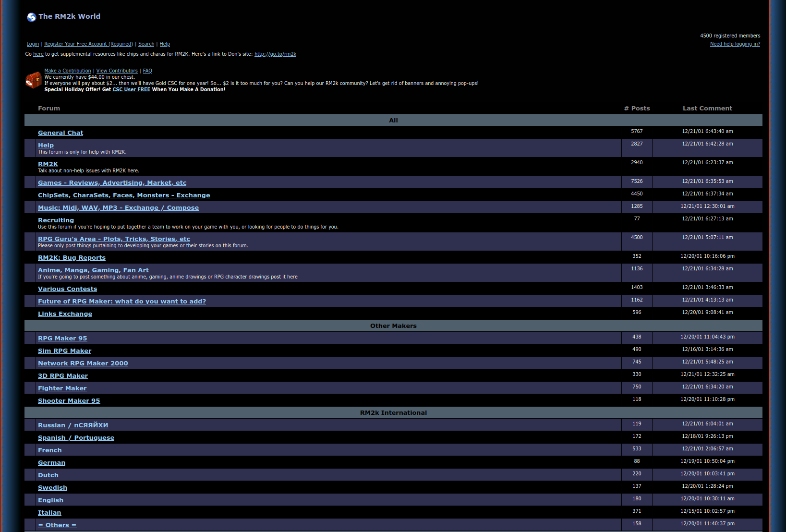Open the Help link in top navigation
Image resolution: width=786 pixels, height=532 pixels.
[x=165, y=44]
